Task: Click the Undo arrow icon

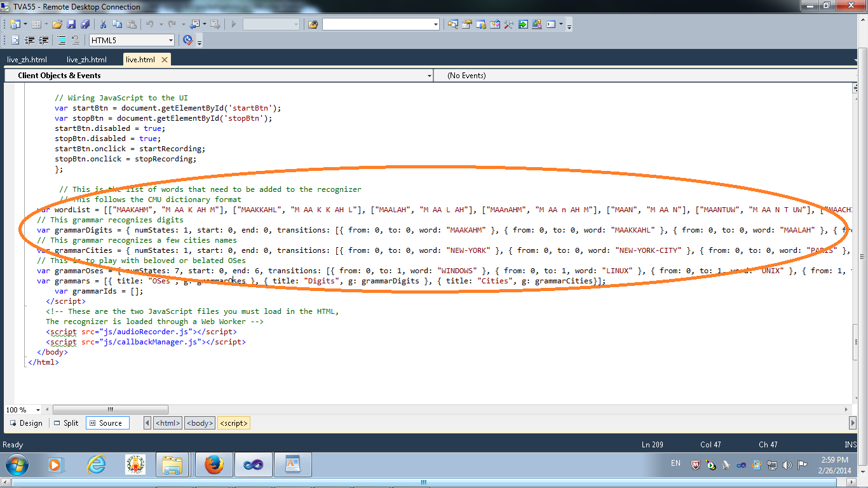Action: [x=149, y=24]
